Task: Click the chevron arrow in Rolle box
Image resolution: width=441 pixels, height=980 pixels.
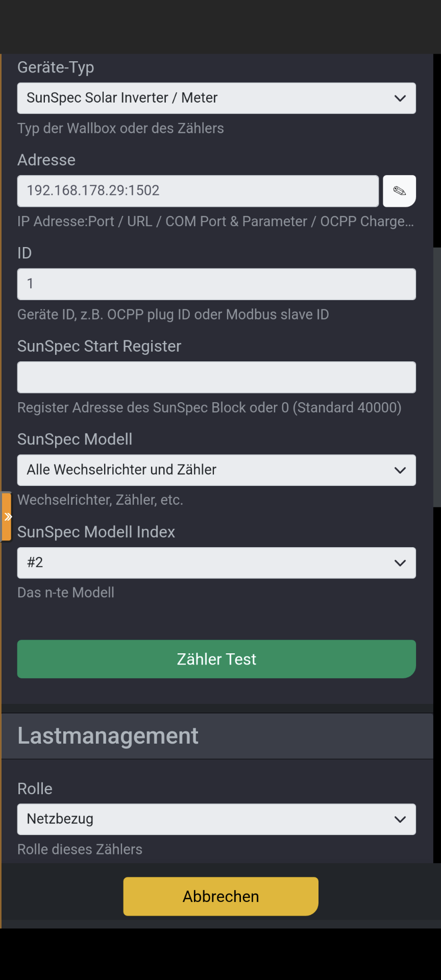Action: [400, 819]
